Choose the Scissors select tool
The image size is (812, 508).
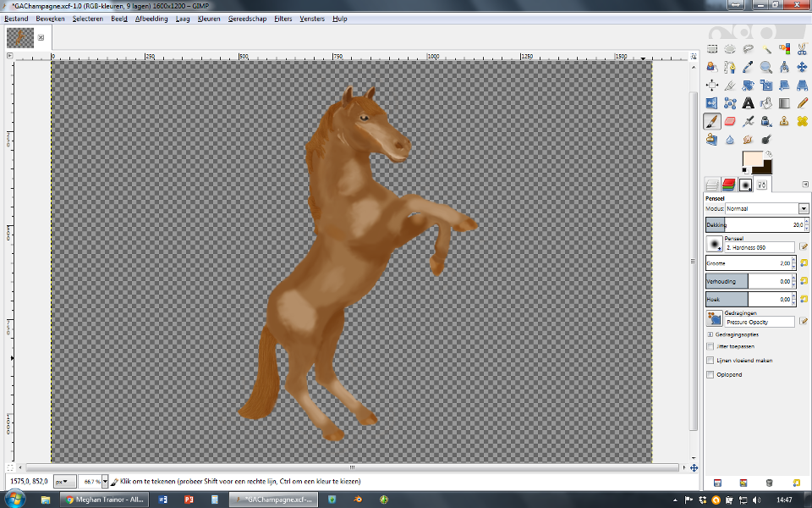[803, 49]
